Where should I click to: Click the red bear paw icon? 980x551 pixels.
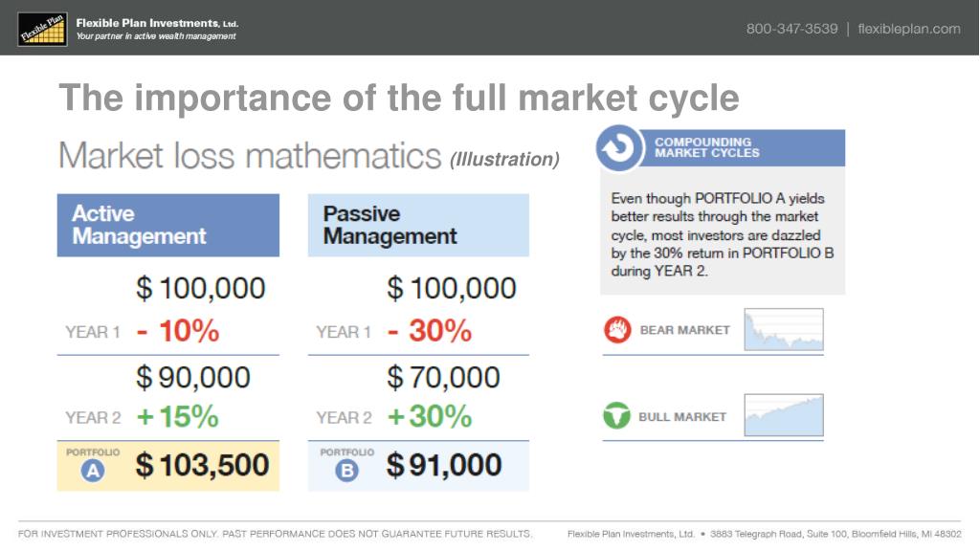(617, 330)
